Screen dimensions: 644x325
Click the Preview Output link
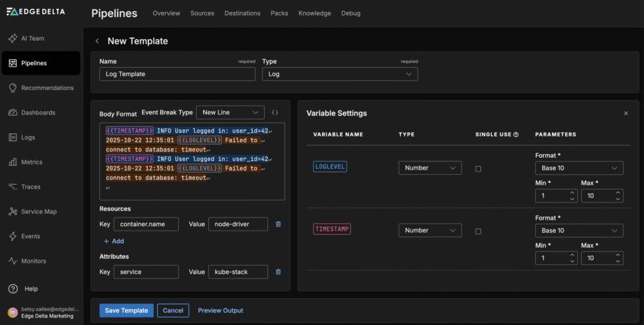(x=220, y=311)
